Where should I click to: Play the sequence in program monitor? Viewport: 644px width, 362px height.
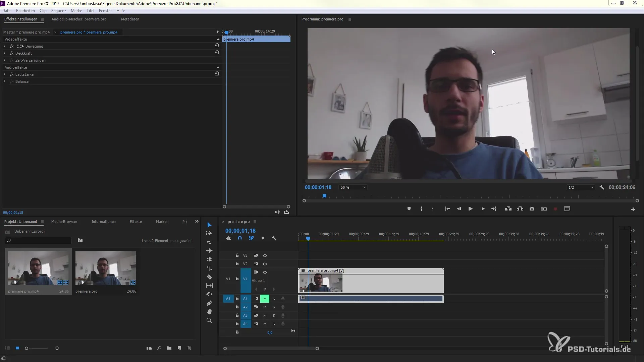(x=470, y=209)
